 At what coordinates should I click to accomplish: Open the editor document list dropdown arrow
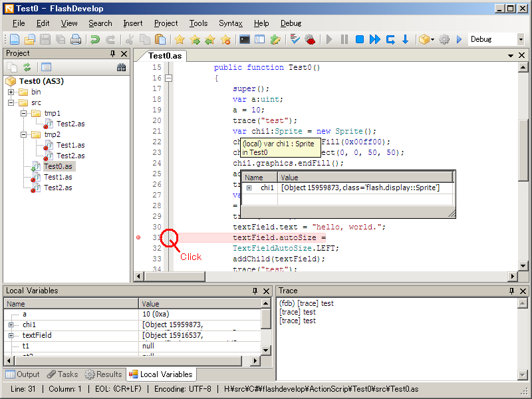[x=510, y=55]
